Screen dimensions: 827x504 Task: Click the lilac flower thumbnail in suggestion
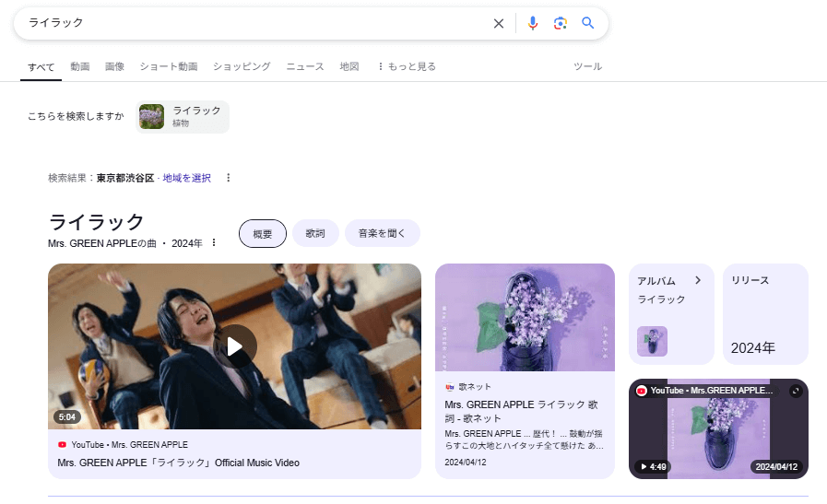(151, 116)
